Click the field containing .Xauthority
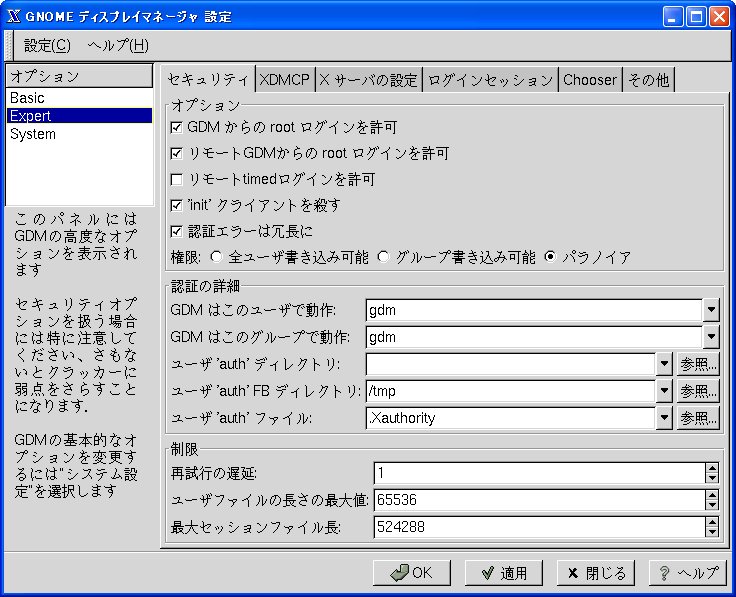Image resolution: width=736 pixels, height=597 pixels. [x=511, y=418]
